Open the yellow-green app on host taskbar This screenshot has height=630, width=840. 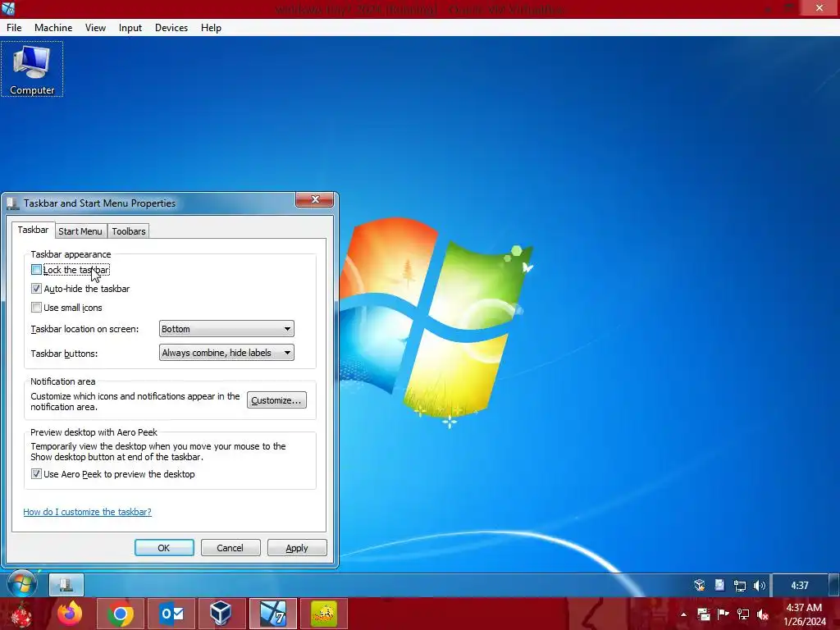(x=324, y=614)
